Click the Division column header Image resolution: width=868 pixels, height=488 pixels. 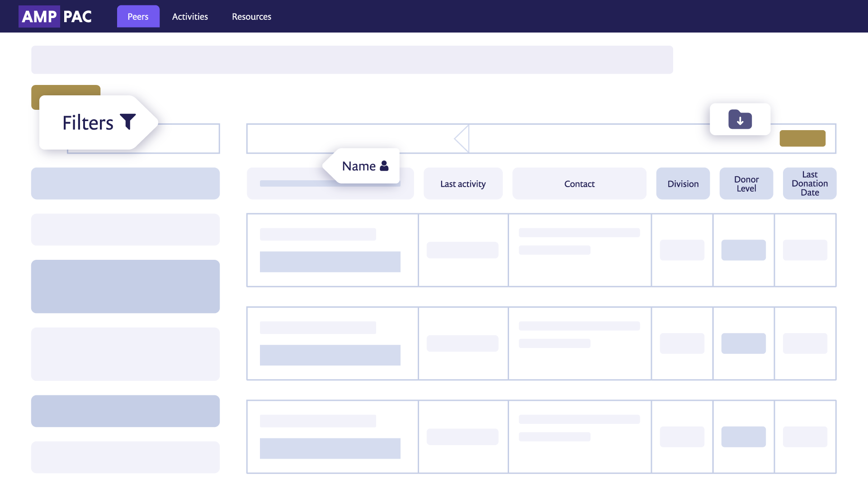point(683,184)
